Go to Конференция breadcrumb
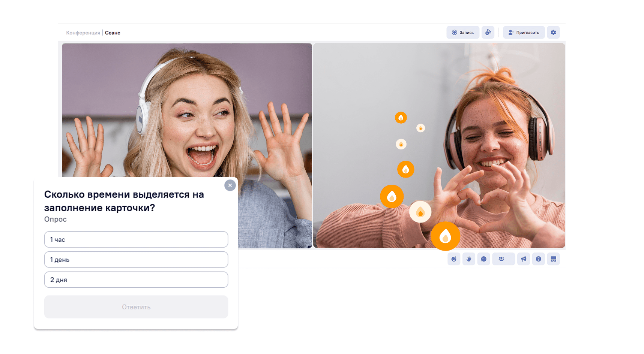This screenshot has width=644, height=354. tap(83, 33)
